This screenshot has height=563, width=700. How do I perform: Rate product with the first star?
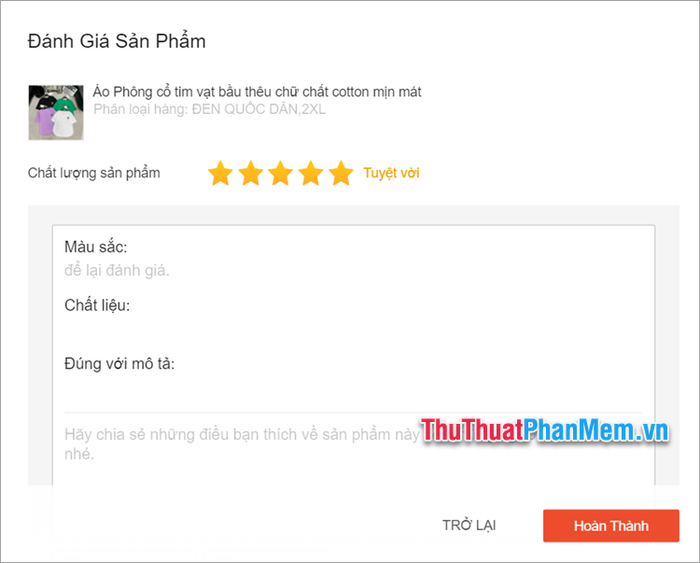221,173
